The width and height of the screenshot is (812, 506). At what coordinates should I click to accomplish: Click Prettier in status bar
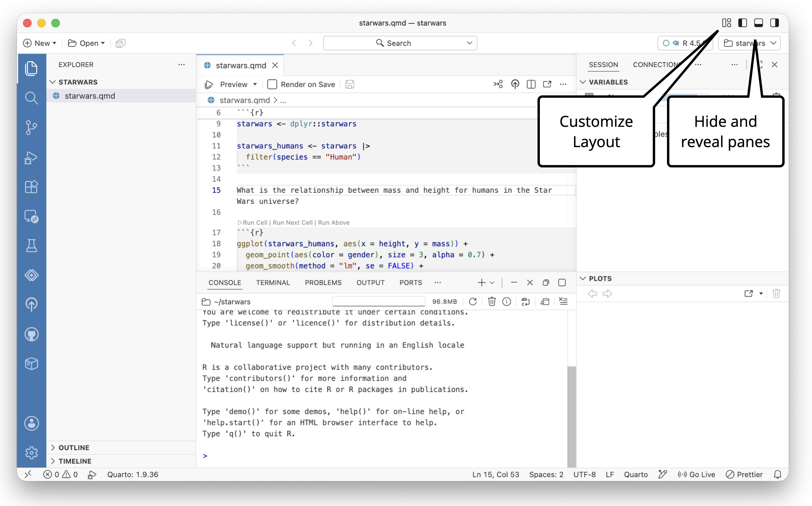744,475
